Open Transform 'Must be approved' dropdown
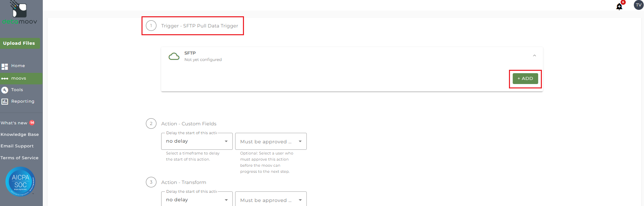This screenshot has width=644, height=206. [271, 199]
